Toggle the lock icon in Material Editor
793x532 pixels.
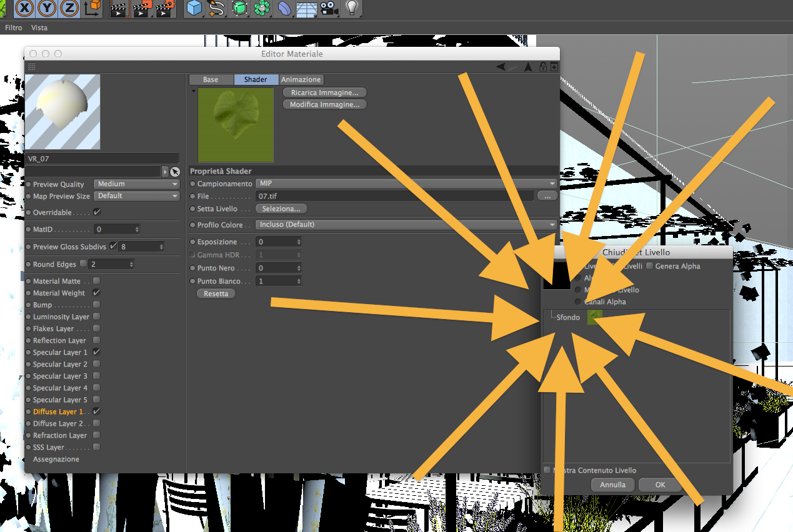tap(543, 67)
